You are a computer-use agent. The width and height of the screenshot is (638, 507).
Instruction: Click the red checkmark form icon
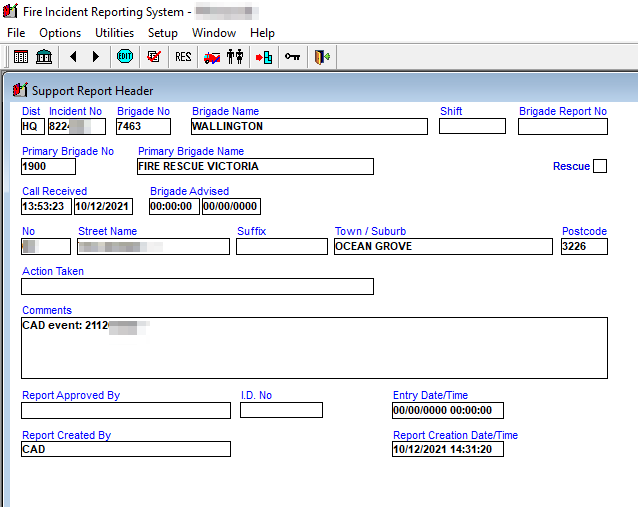point(154,57)
